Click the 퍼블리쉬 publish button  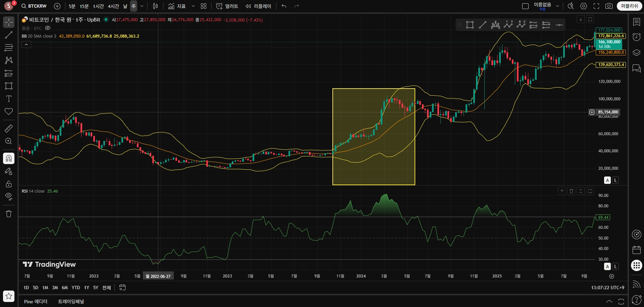tap(629, 6)
